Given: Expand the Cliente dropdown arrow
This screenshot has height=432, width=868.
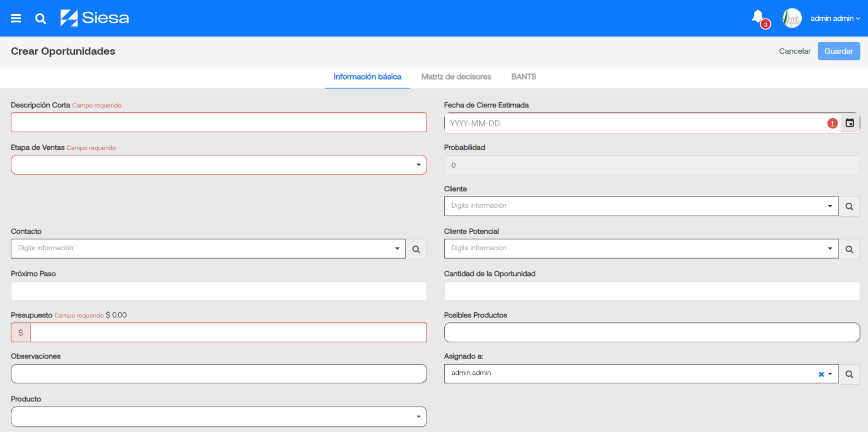Looking at the screenshot, I should tap(830, 206).
